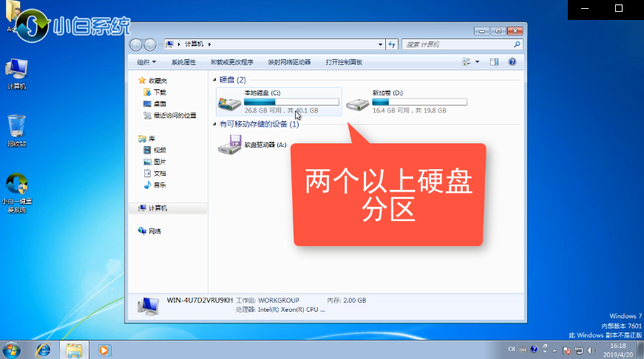Image resolution: width=644 pixels, height=359 pixels.
Task: Click Map network drive in toolbar
Action: point(289,62)
